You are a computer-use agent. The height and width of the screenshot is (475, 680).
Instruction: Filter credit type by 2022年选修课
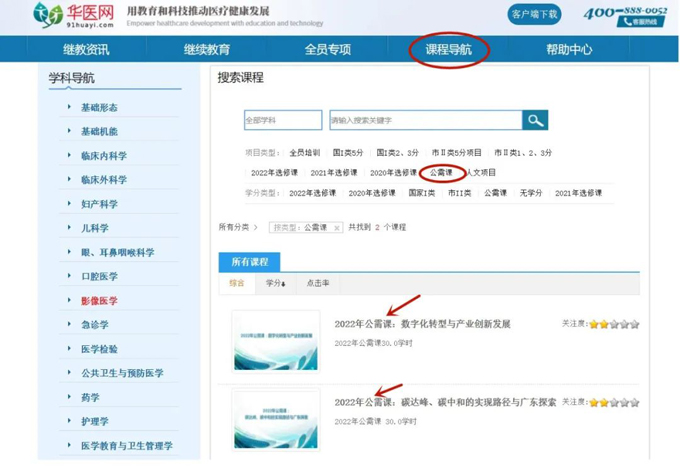tap(312, 193)
